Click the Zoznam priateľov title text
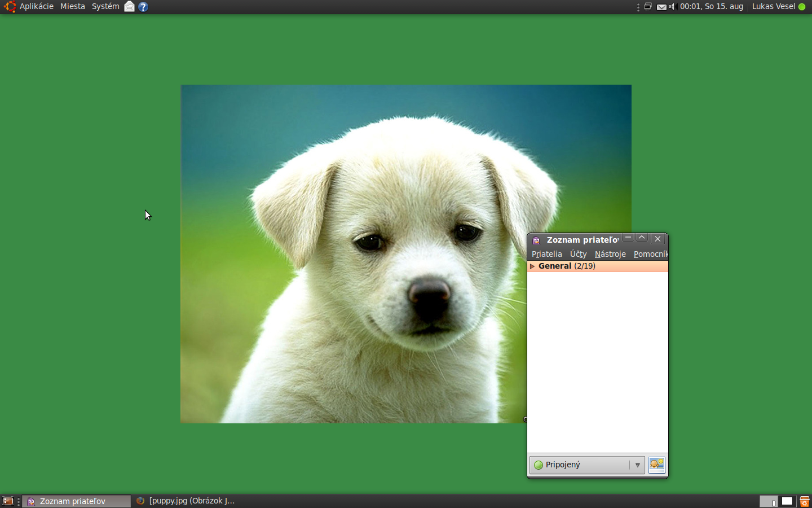The width and height of the screenshot is (812, 508). 582,240
